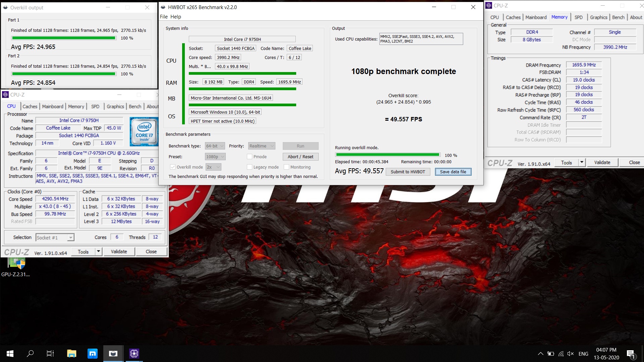Click Save data file button
This screenshot has height=362, width=644.
pyautogui.click(x=453, y=172)
